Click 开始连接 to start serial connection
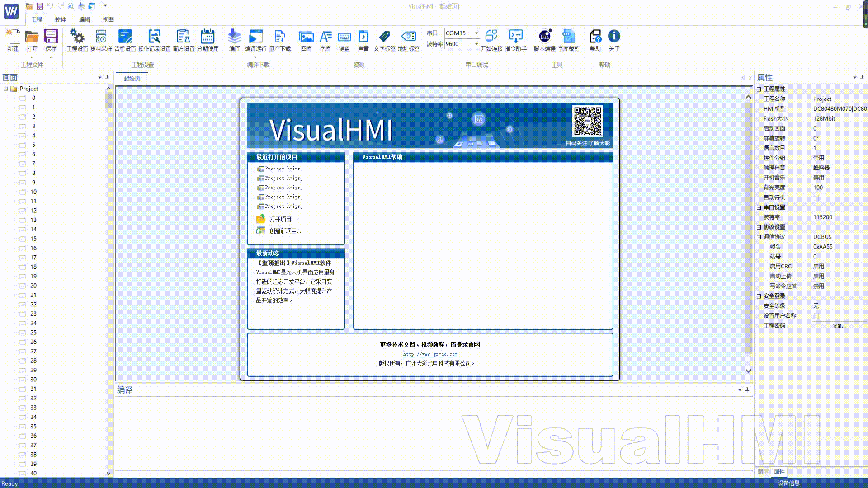The height and width of the screenshot is (488, 868). (x=492, y=40)
